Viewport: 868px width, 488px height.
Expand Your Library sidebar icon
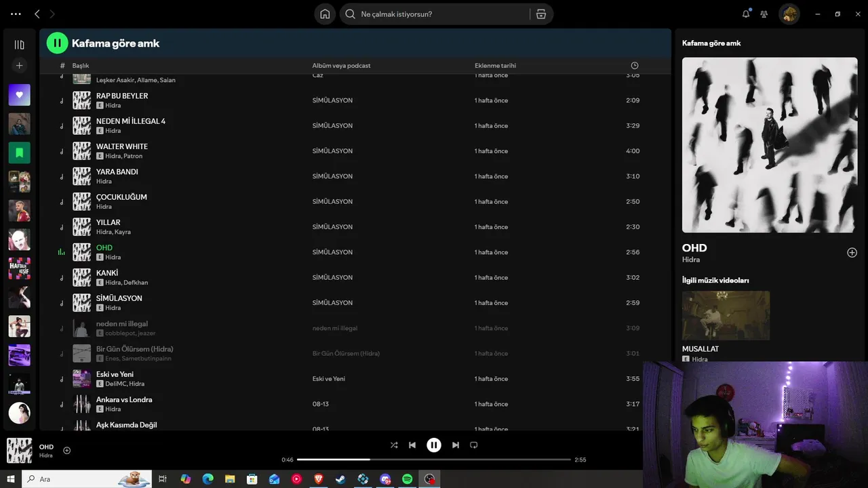click(19, 45)
